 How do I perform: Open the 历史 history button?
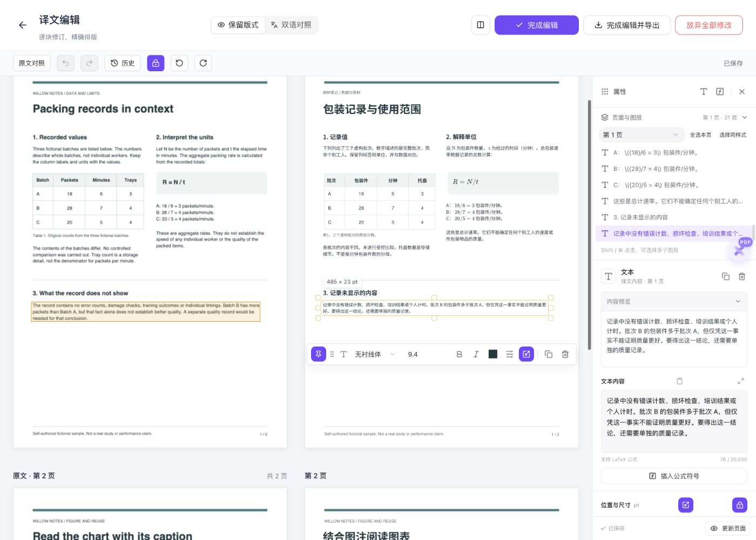(123, 63)
